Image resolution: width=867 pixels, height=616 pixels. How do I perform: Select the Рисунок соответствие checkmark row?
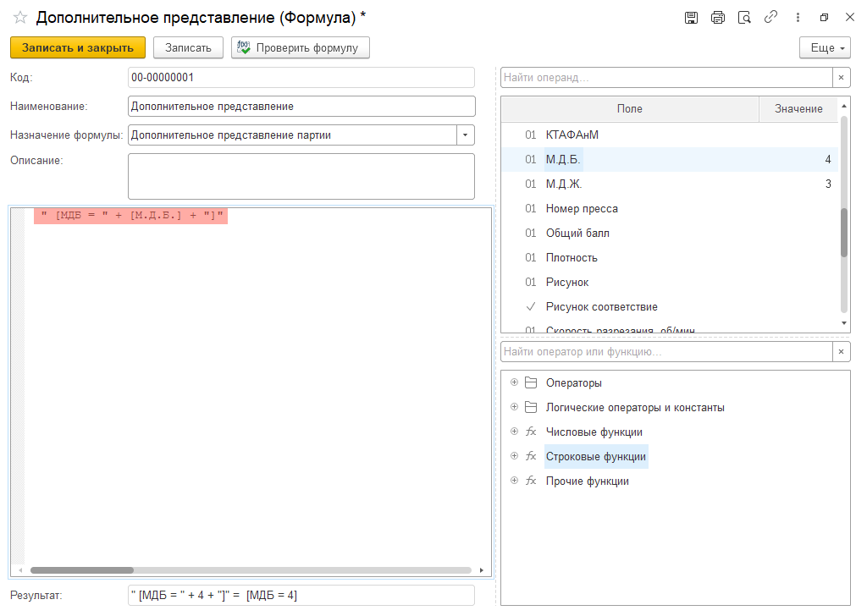click(x=601, y=306)
